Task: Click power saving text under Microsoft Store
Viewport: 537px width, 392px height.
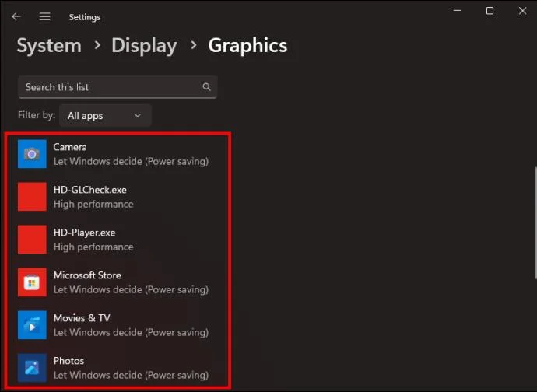Action: (132, 290)
